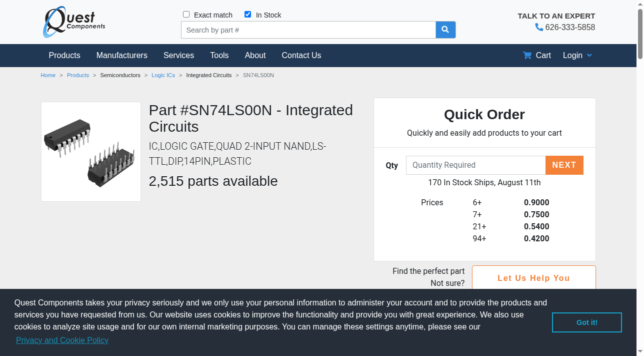Click the Cart text link

click(543, 56)
